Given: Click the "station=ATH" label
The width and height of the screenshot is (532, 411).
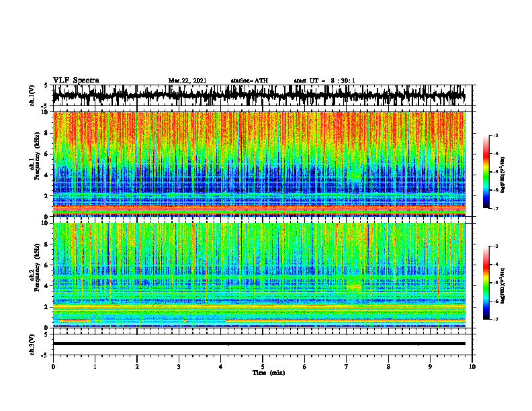Looking at the screenshot, I should pos(249,81).
